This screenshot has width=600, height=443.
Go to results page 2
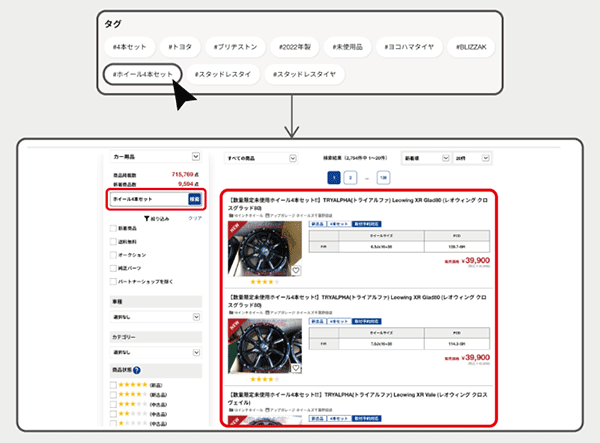[x=351, y=178]
